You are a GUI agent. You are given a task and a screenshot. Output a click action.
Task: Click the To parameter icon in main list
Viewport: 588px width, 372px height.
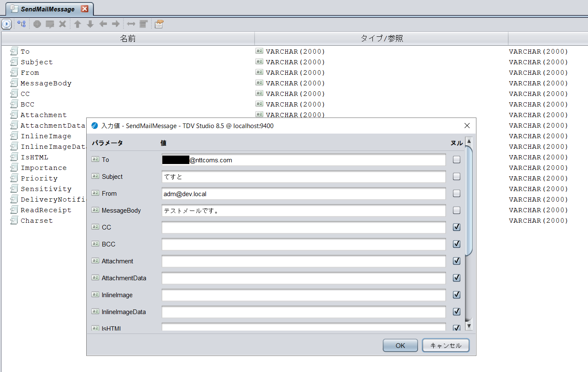coord(14,51)
